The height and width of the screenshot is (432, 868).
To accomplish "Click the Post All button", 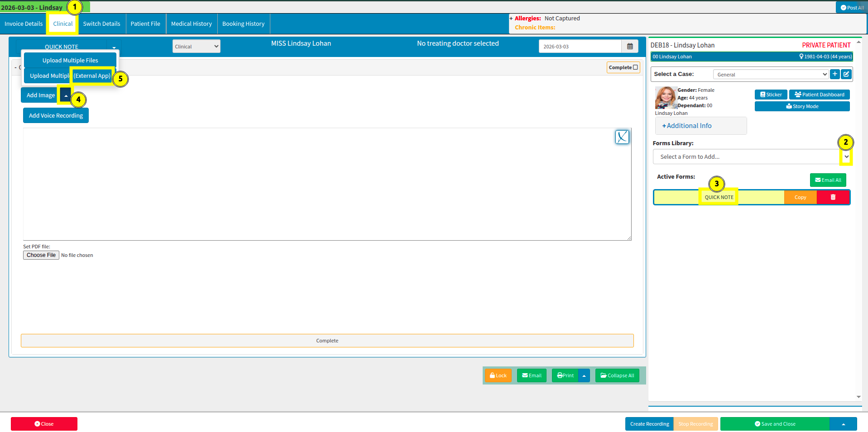I will click(852, 8).
